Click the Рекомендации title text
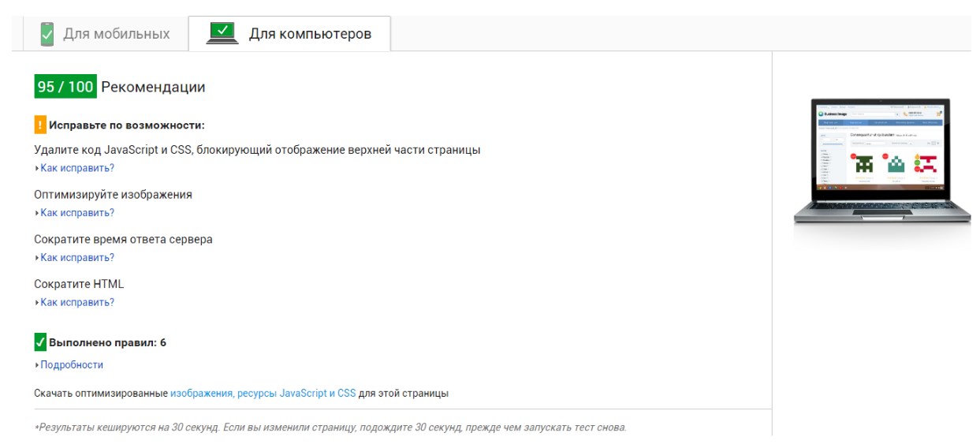The image size is (980, 448). [x=153, y=88]
